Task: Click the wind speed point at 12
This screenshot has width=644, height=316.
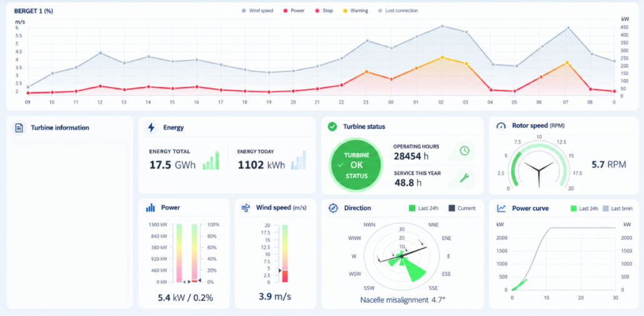Action: tap(100, 53)
